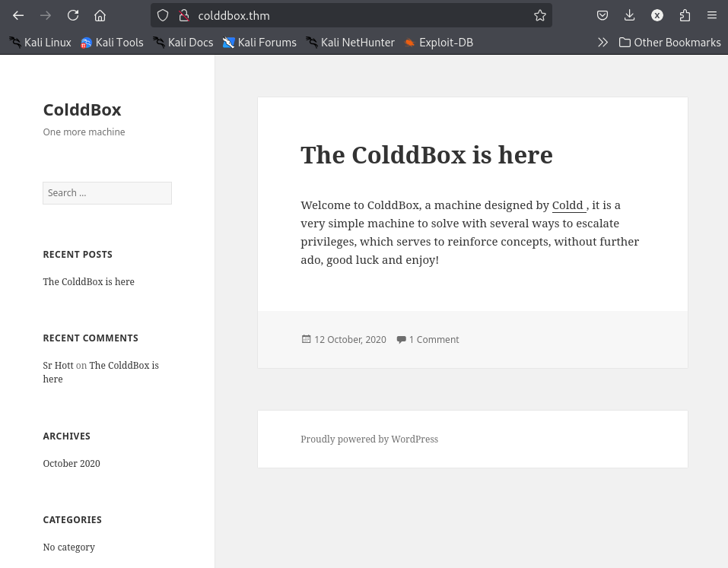Open the Downloads panel
This screenshot has width=728, height=568.
click(630, 15)
